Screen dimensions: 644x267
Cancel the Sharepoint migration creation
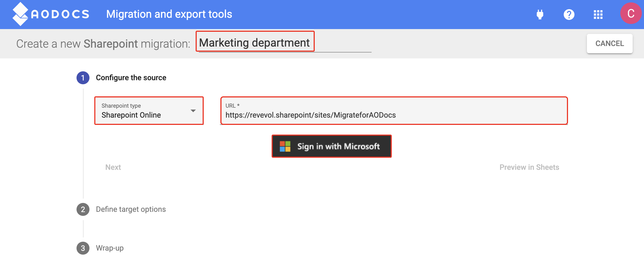(610, 44)
